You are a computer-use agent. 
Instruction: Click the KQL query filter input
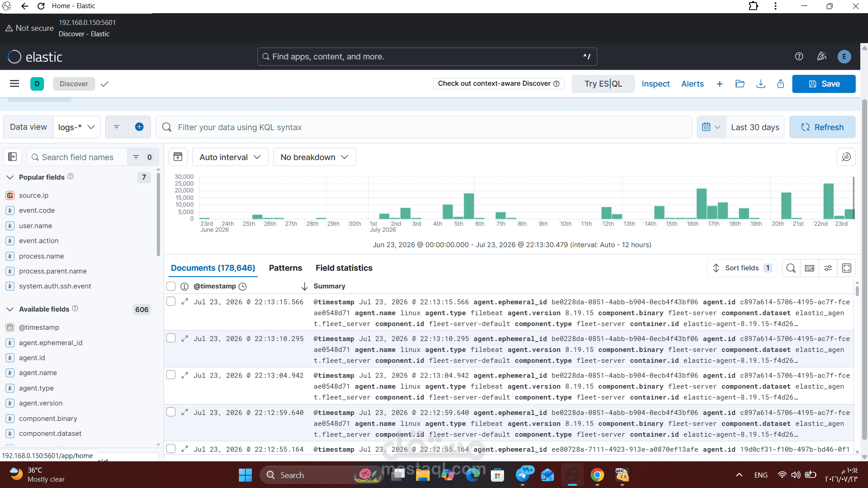click(424, 127)
